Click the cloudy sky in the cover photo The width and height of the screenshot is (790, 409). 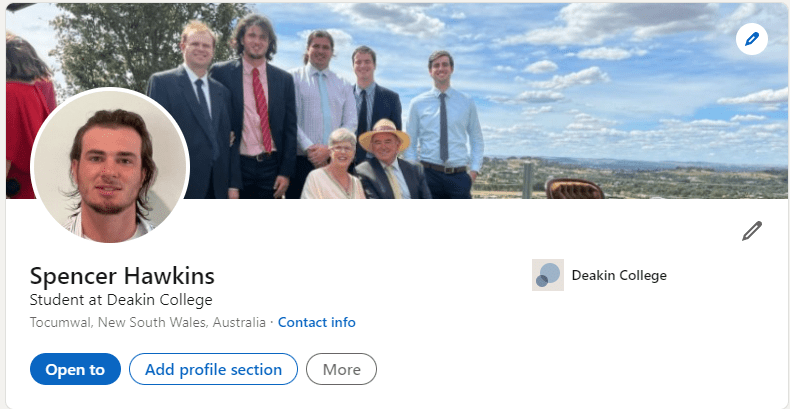point(620,60)
